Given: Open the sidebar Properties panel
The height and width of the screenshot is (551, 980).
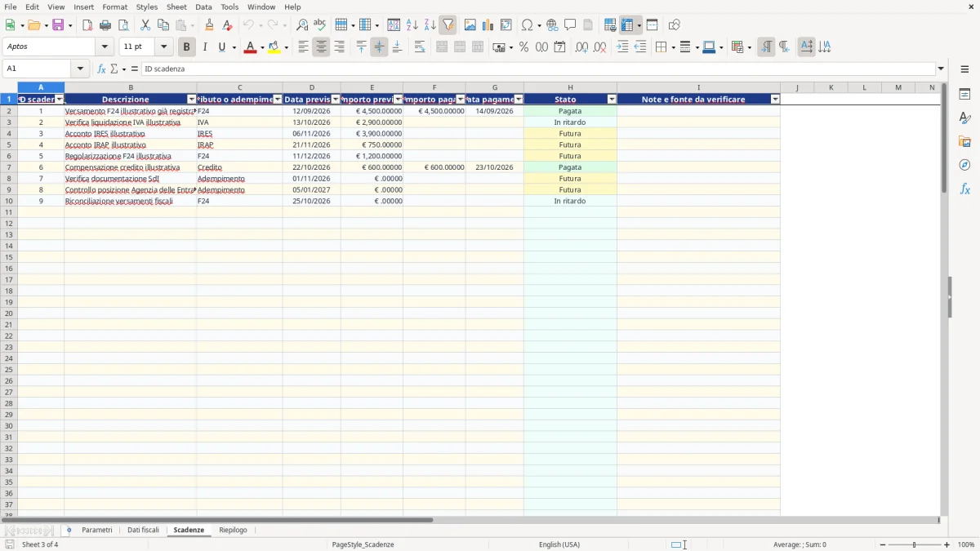Looking at the screenshot, I should [964, 94].
